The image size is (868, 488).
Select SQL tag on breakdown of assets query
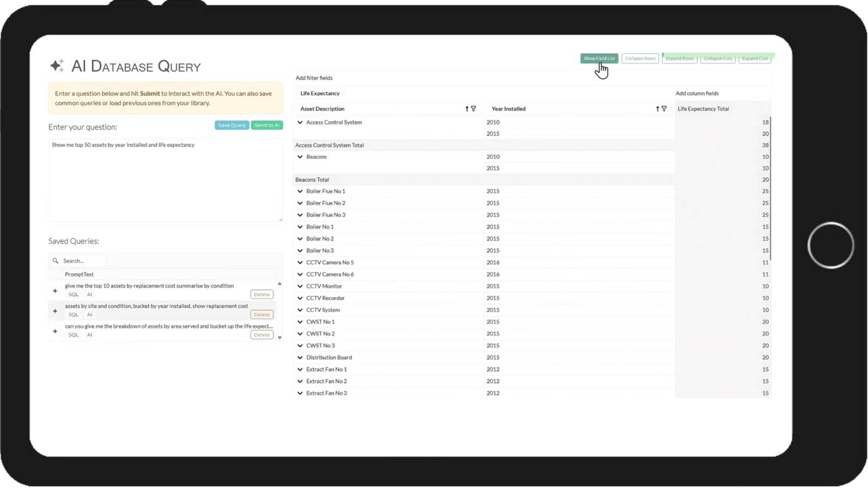pos(73,335)
